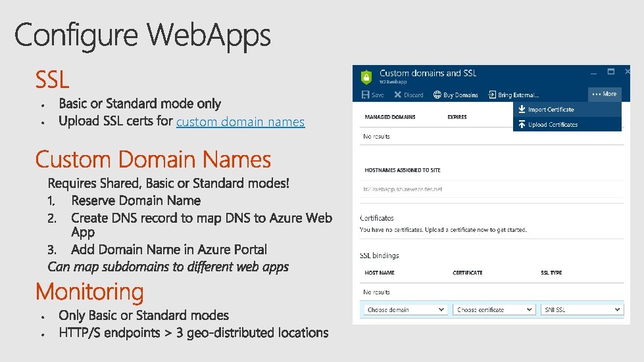This screenshot has height=362, width=644.
Task: Click the Discard button label
Action: click(413, 95)
